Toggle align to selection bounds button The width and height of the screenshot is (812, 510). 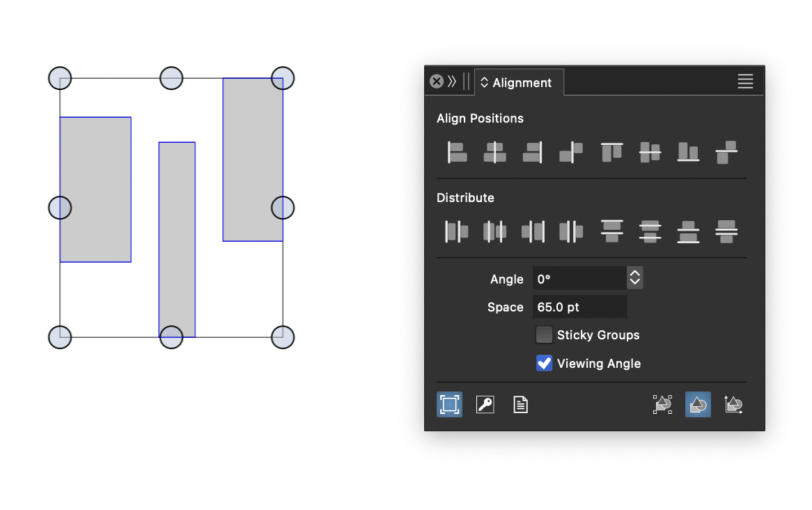pyautogui.click(x=449, y=404)
